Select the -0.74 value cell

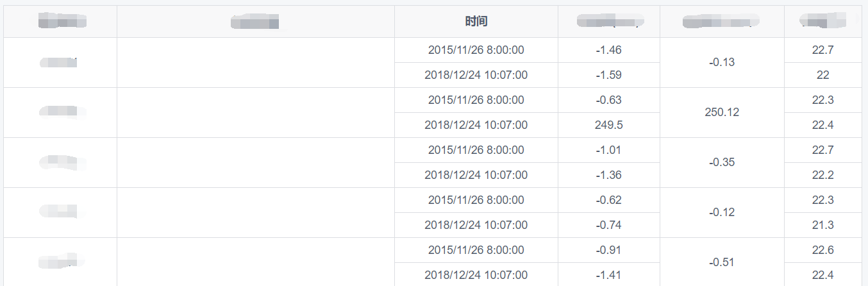pyautogui.click(x=608, y=225)
